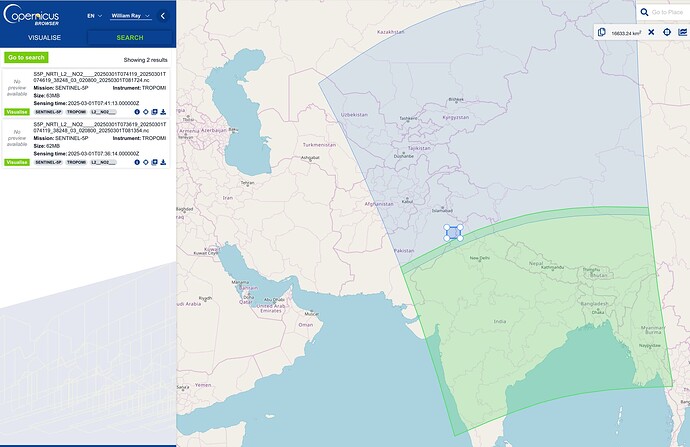Click the SENTINEL-5P tag on first result
The height and width of the screenshot is (447, 690).
click(48, 112)
